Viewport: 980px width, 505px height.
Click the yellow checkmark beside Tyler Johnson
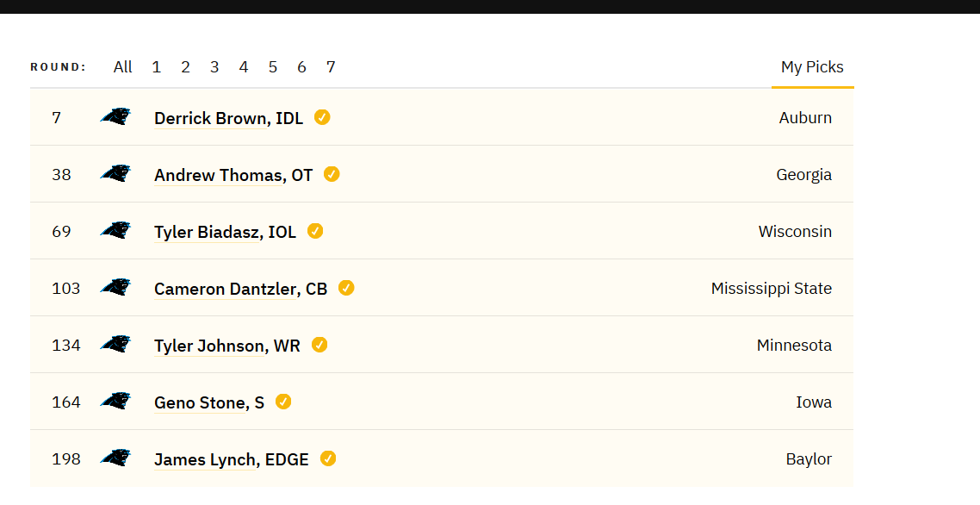(x=319, y=345)
